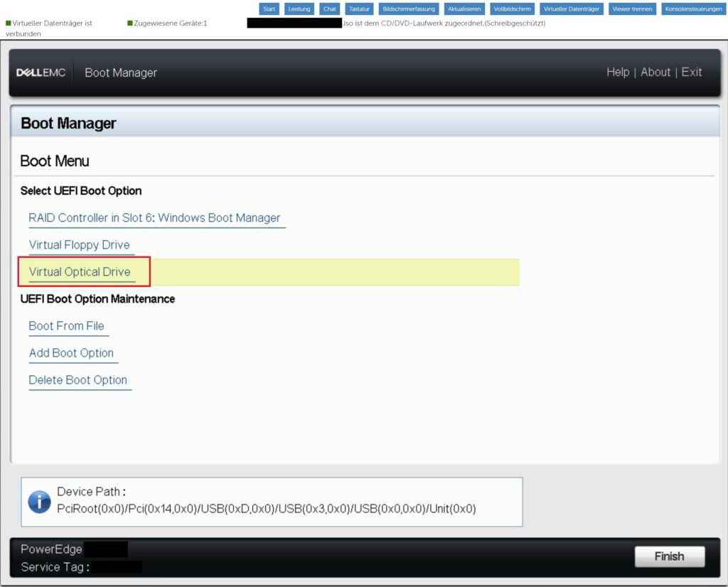Add a new boot option
The image size is (728, 587).
click(72, 352)
